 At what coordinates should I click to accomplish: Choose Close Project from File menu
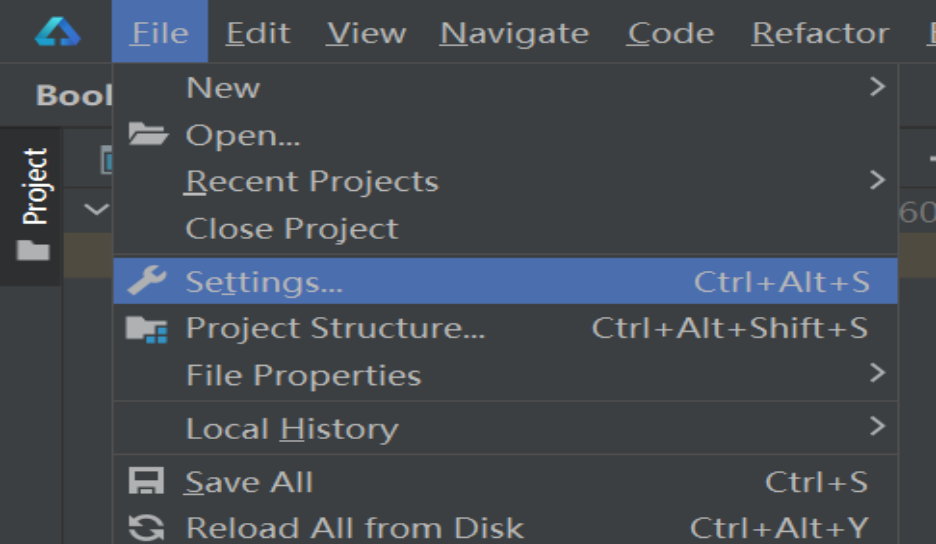[291, 228]
